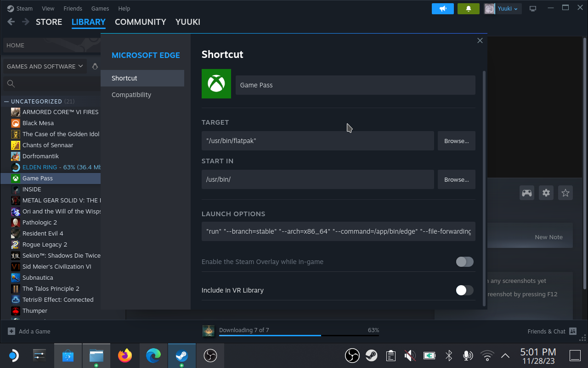Click Browse button for Start In
Image resolution: width=588 pixels, height=368 pixels.
(456, 179)
